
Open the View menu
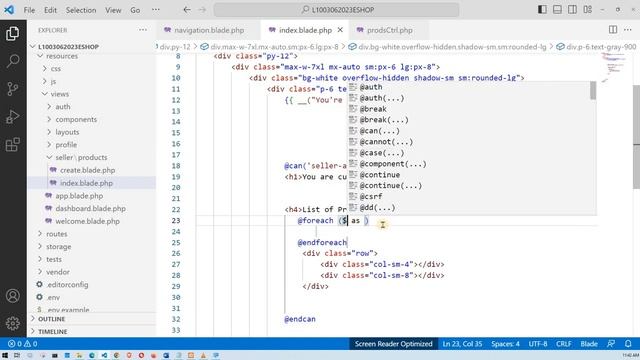[x=113, y=10]
